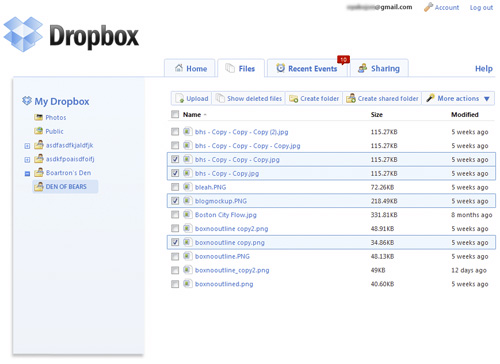Click the image icon of Boston City Flow.jpg
Viewport: 500px width, 364px height.
[187, 214]
